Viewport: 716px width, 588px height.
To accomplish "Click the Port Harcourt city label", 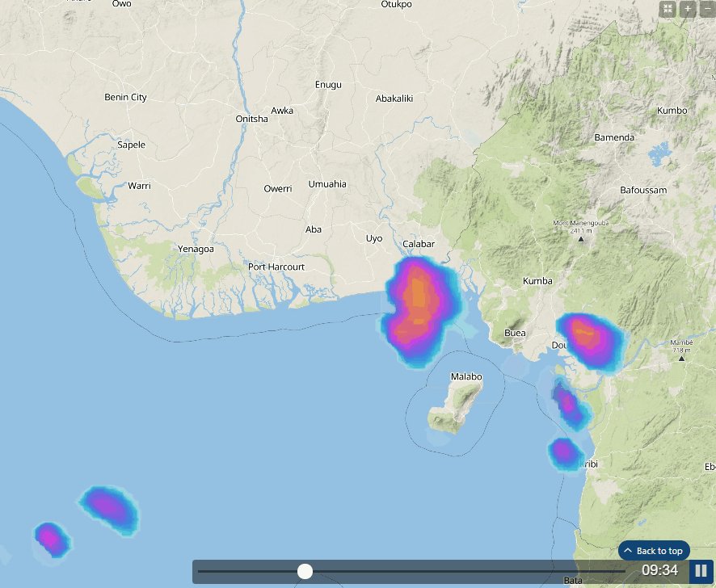I will pos(276,267).
